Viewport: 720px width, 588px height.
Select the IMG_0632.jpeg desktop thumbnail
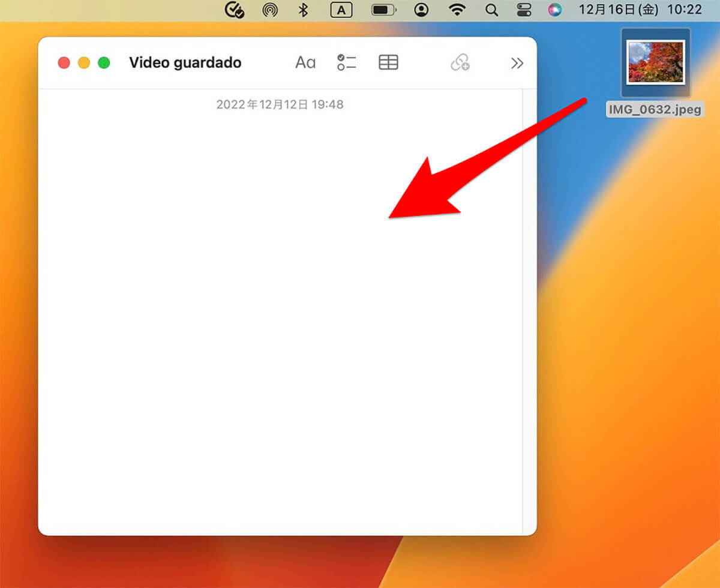pyautogui.click(x=656, y=62)
